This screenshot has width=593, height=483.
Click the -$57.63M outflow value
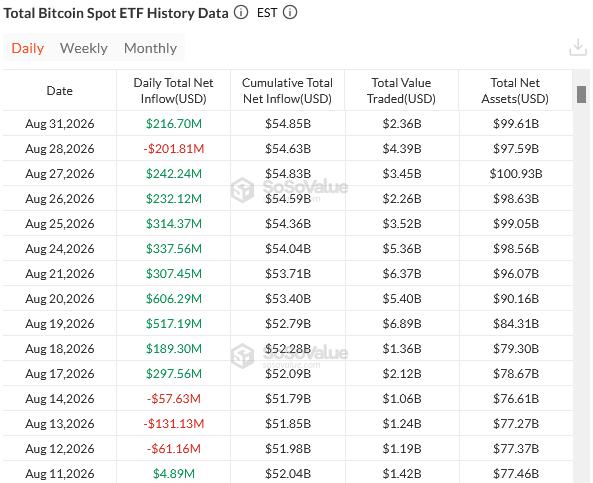(174, 398)
